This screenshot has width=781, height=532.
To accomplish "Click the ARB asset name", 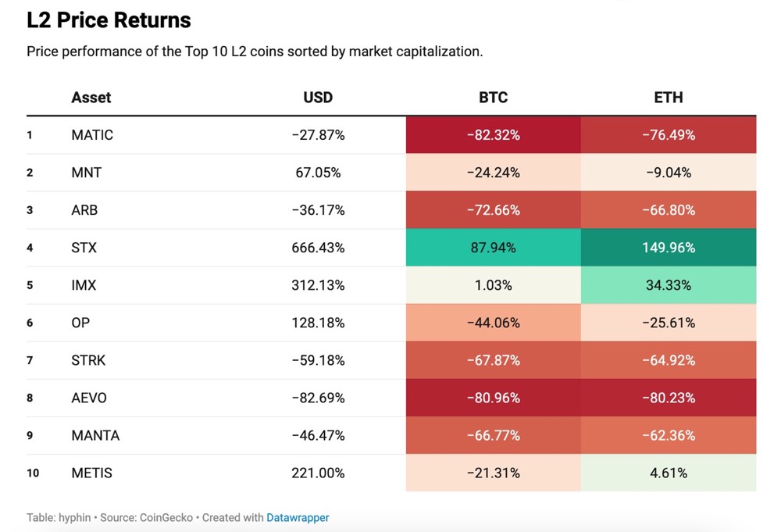I will pos(84,210).
